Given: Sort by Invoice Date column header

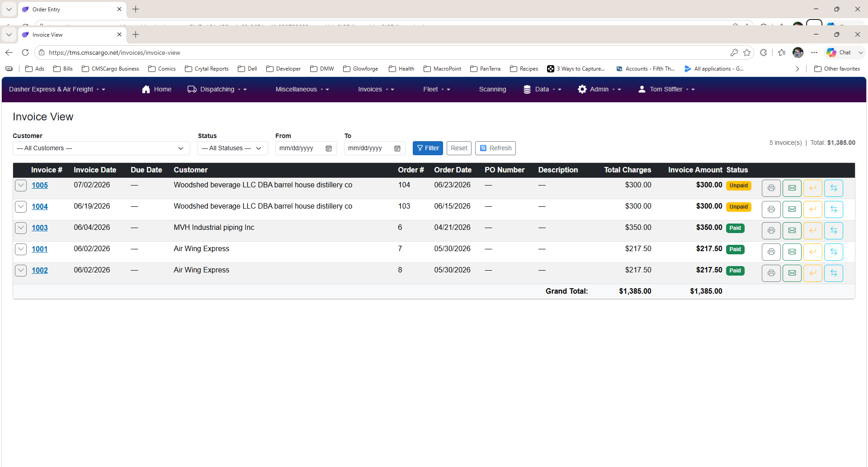Looking at the screenshot, I should click(95, 170).
